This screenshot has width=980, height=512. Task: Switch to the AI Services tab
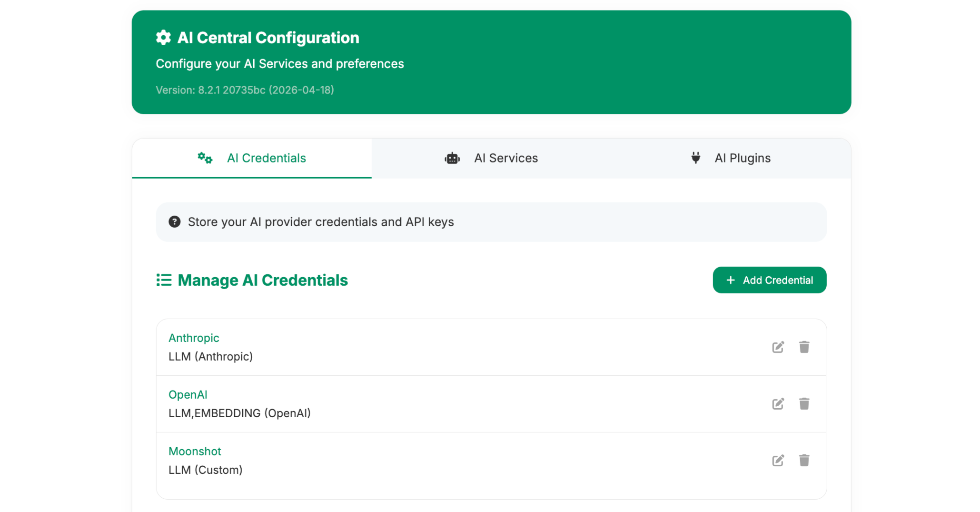point(505,158)
